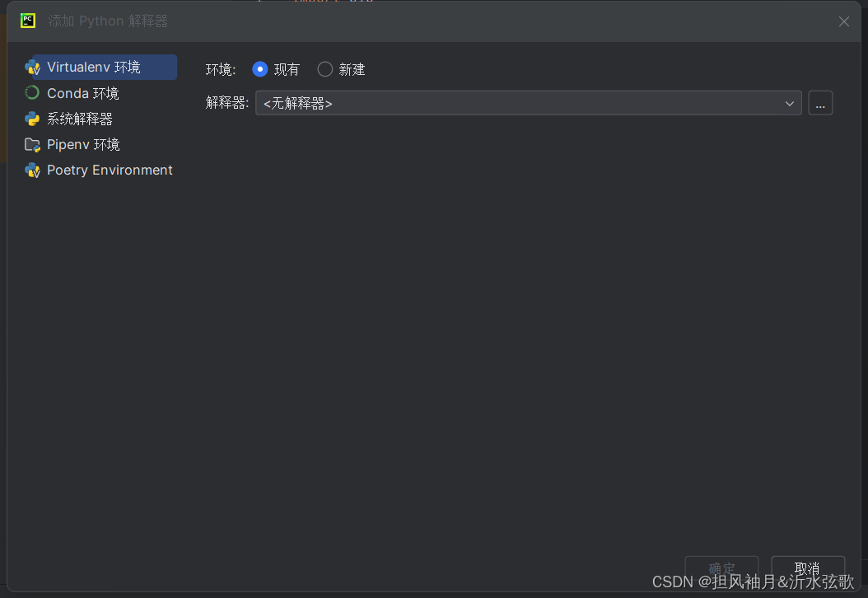Click the Poetry Environment icon
This screenshot has height=598, width=868.
(x=33, y=170)
